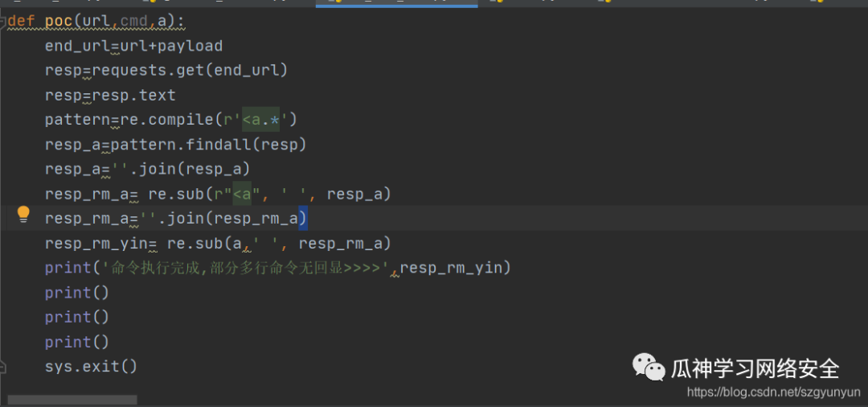
Task: Click the greyed cmd parameter
Action: click(134, 22)
